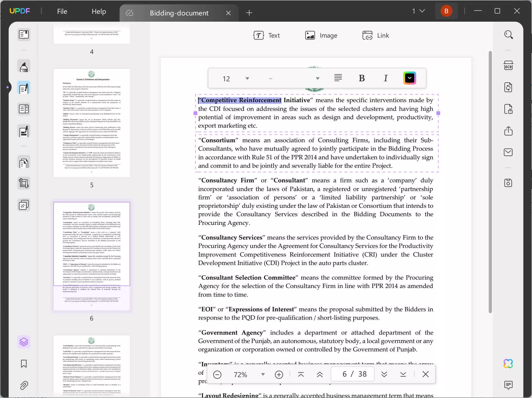This screenshot has width=532, height=398.
Task: Click page 5 thumbnail in sidebar
Action: coord(91,125)
